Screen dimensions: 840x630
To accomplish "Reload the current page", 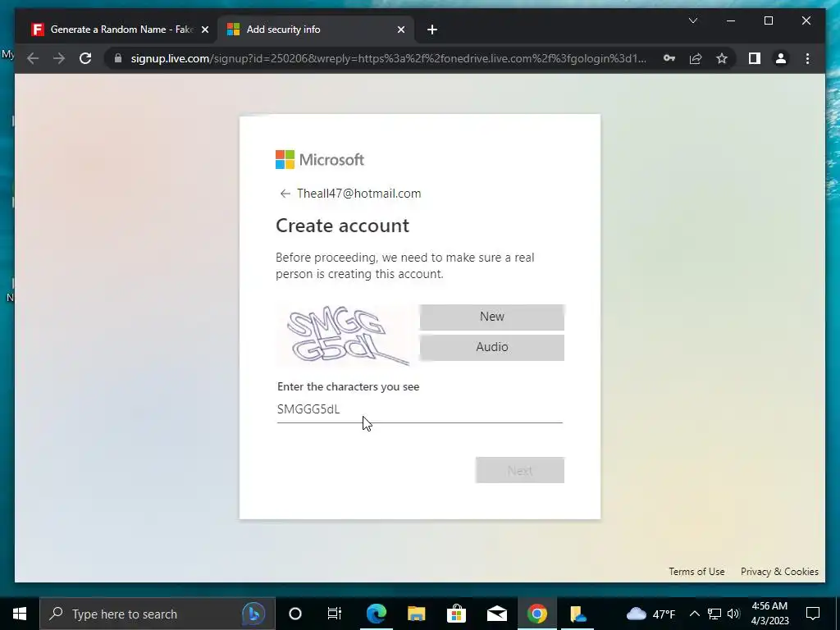I will 85,58.
